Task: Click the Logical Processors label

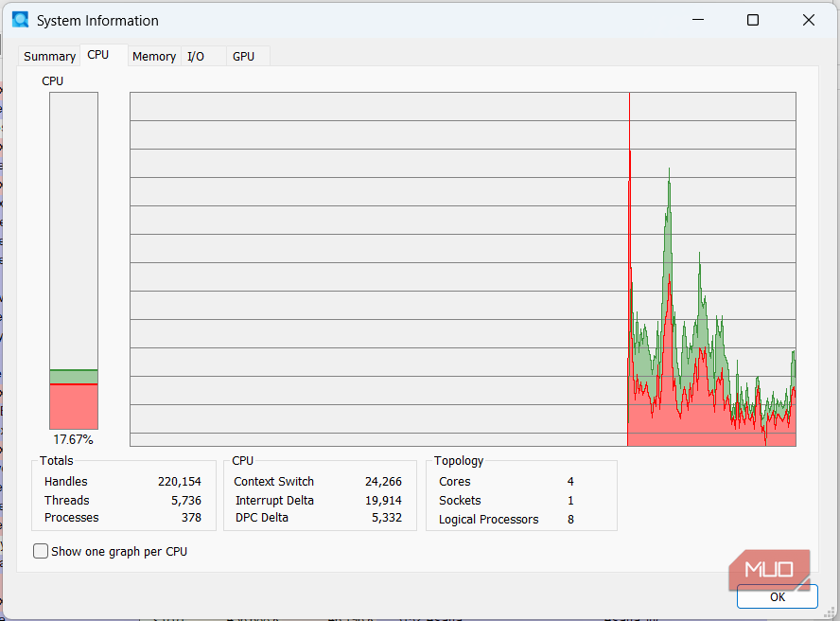Action: (x=488, y=519)
